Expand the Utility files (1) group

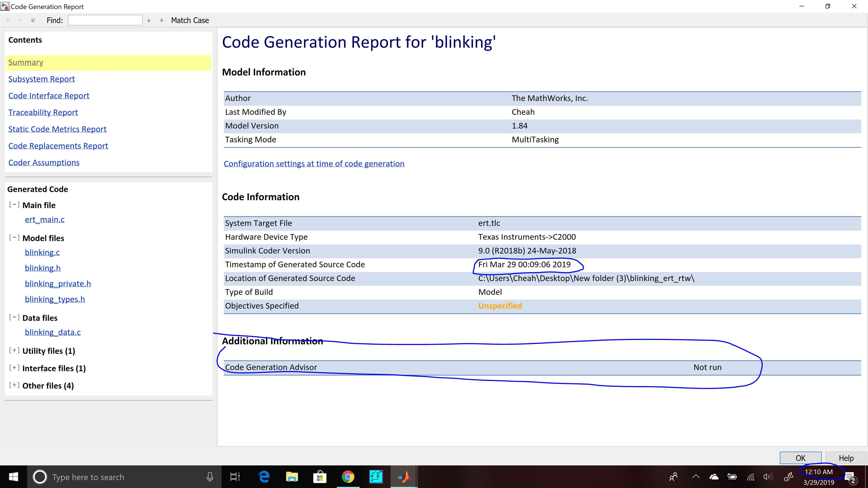(14, 350)
